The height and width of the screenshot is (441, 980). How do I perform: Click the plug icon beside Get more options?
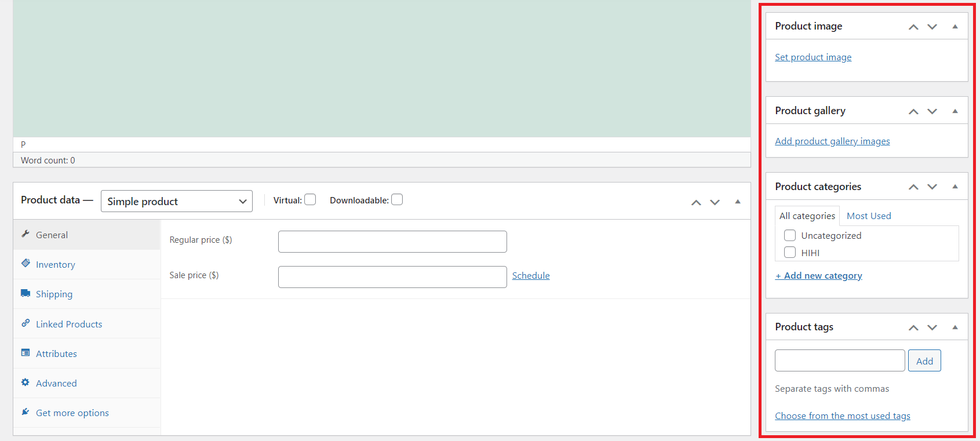[x=25, y=412]
